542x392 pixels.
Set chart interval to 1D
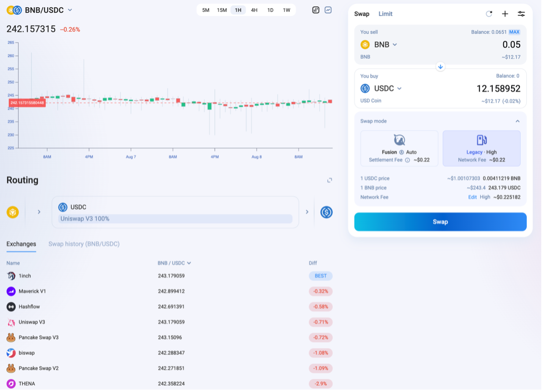click(270, 10)
